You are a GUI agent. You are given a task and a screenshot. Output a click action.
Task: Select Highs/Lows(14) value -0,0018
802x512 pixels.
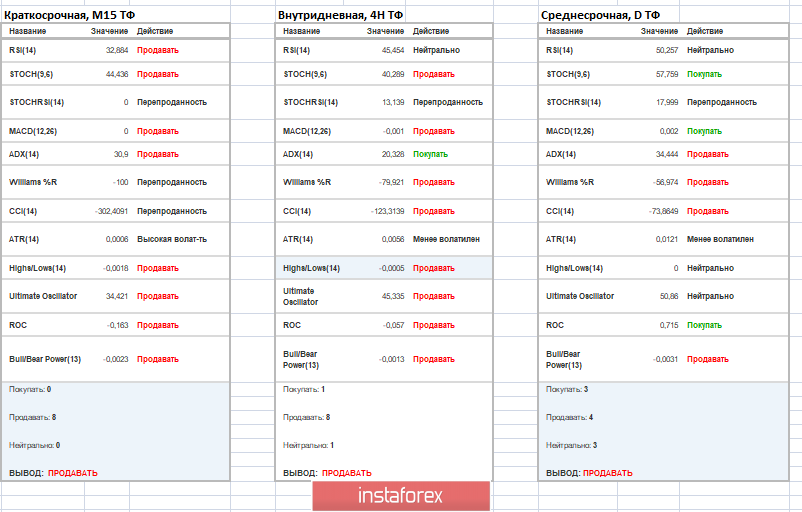click(x=116, y=268)
